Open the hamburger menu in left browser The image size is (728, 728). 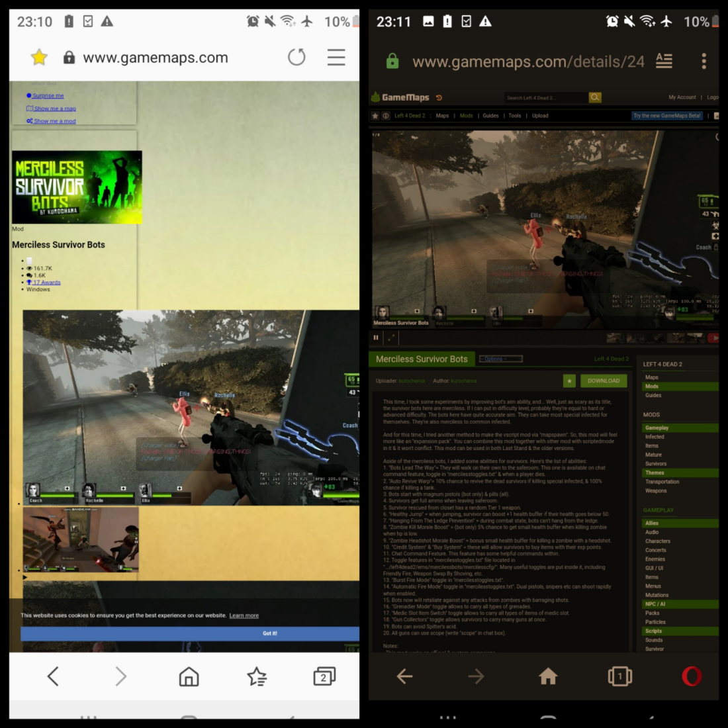click(x=336, y=57)
